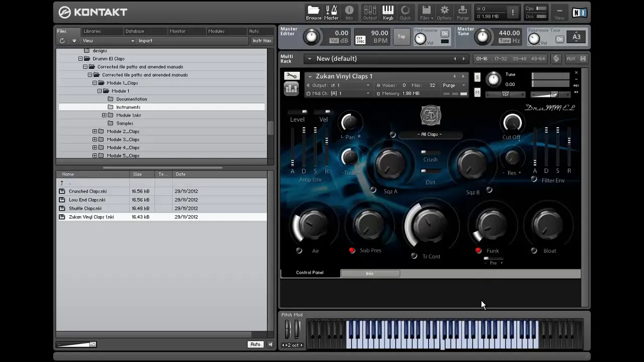Toggle the reference tone On button

(559, 39)
